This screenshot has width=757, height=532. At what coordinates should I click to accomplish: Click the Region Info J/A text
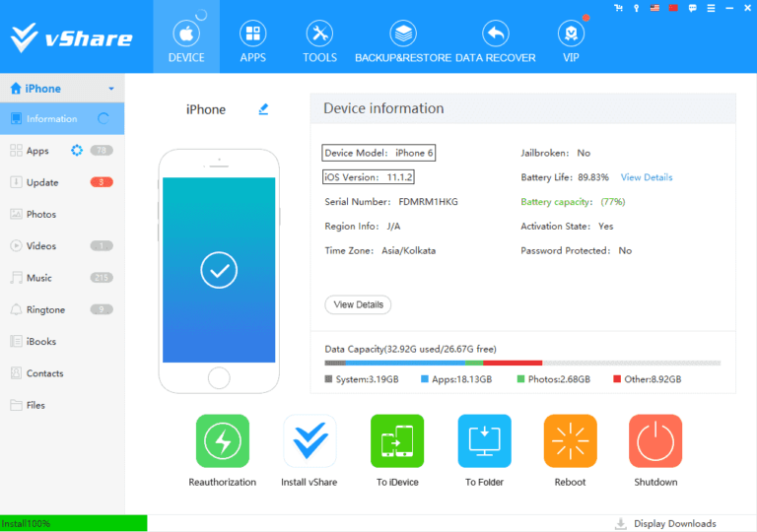tap(362, 226)
